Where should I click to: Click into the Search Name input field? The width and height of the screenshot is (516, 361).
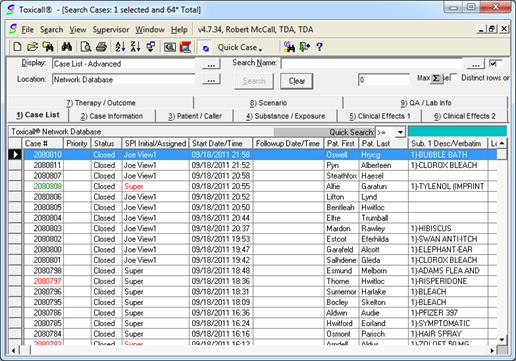coord(372,63)
